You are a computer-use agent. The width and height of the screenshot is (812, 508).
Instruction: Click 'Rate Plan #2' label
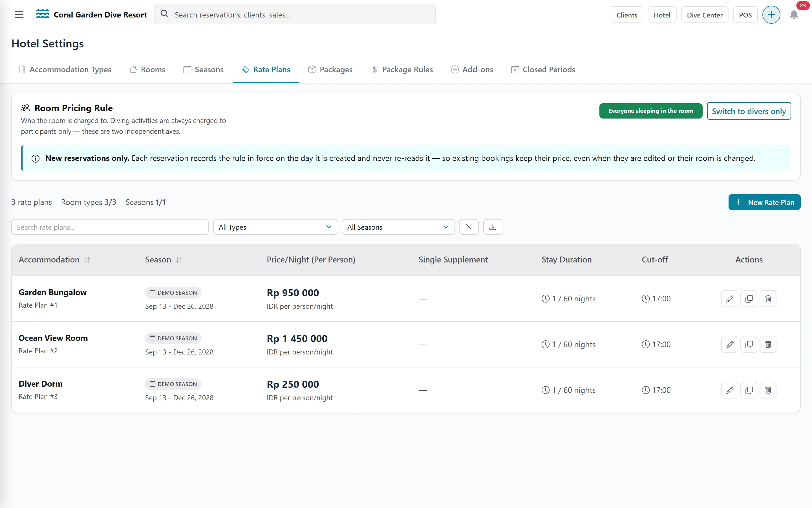38,351
